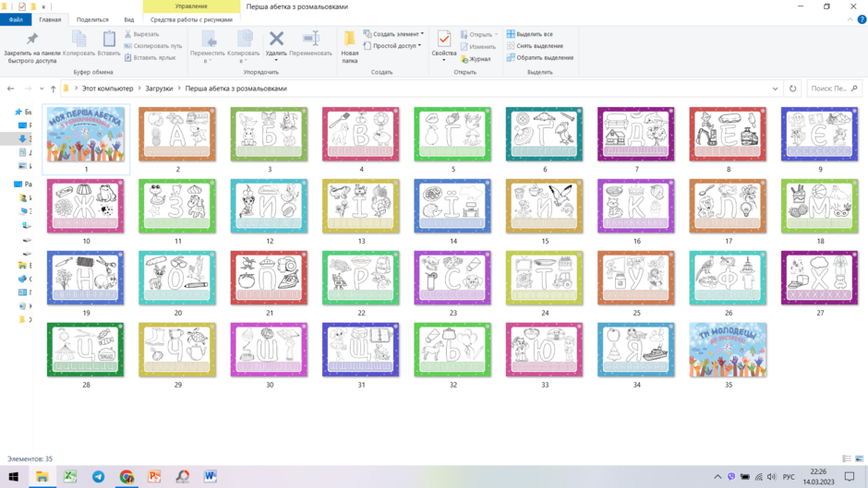The image size is (868, 488).
Task: Click the volume icon in tray
Action: pos(772,476)
